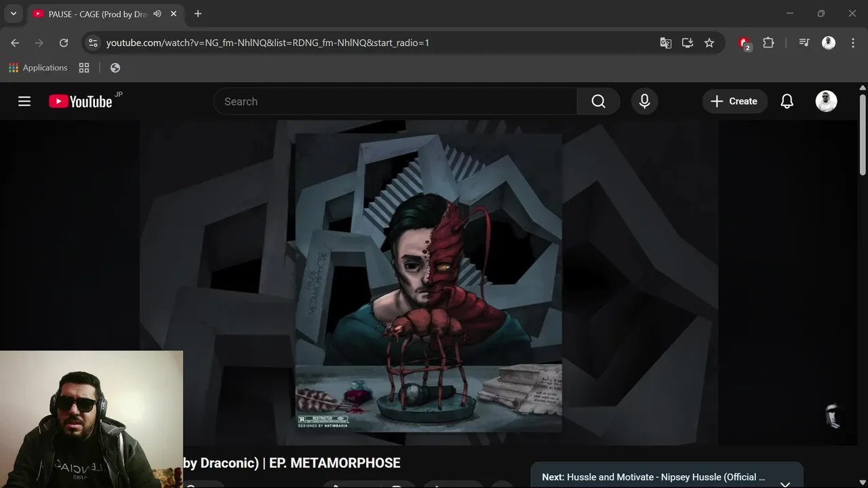
Task: Install app icon in address bar
Action: pos(688,43)
